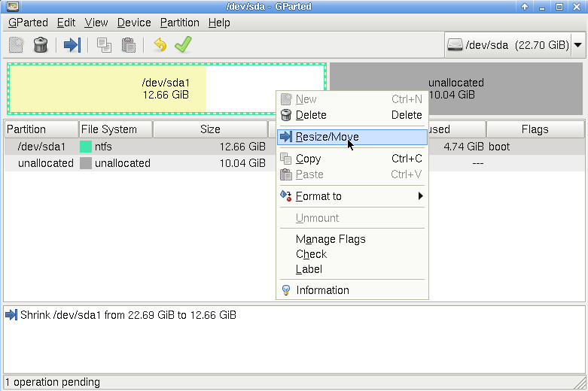Click the GParted window icon in title bar

[13, 6]
